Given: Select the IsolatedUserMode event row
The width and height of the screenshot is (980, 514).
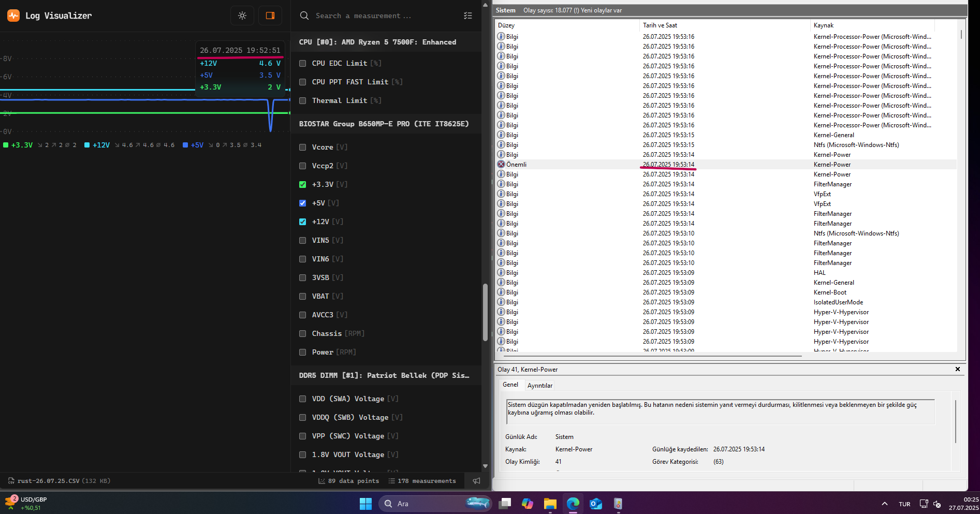Looking at the screenshot, I should coord(725,302).
